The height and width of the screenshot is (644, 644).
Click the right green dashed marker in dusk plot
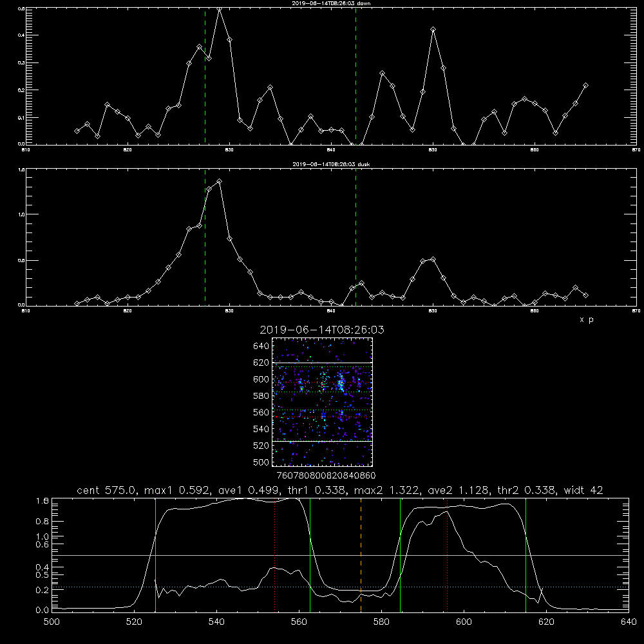pyautogui.click(x=355, y=237)
